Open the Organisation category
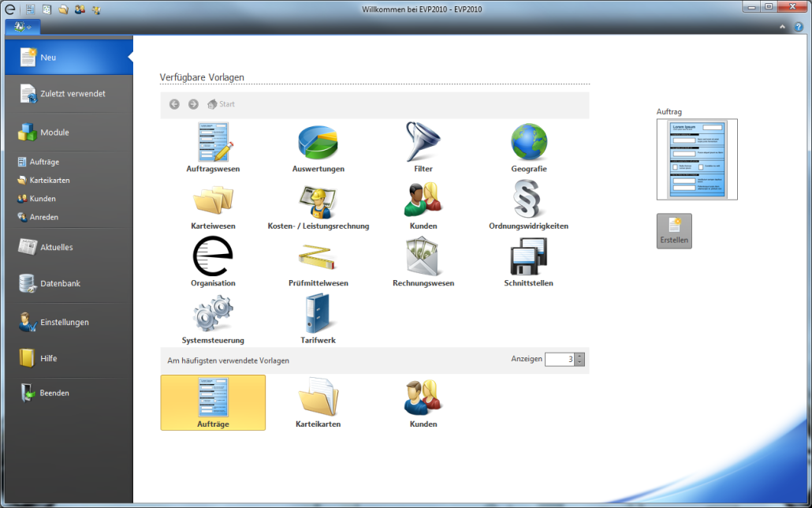This screenshot has width=812, height=508. click(213, 262)
